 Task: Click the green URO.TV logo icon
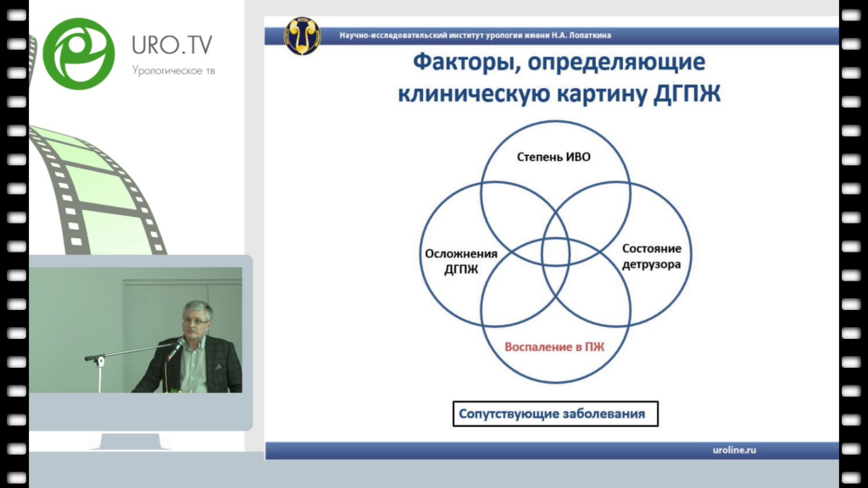point(78,52)
